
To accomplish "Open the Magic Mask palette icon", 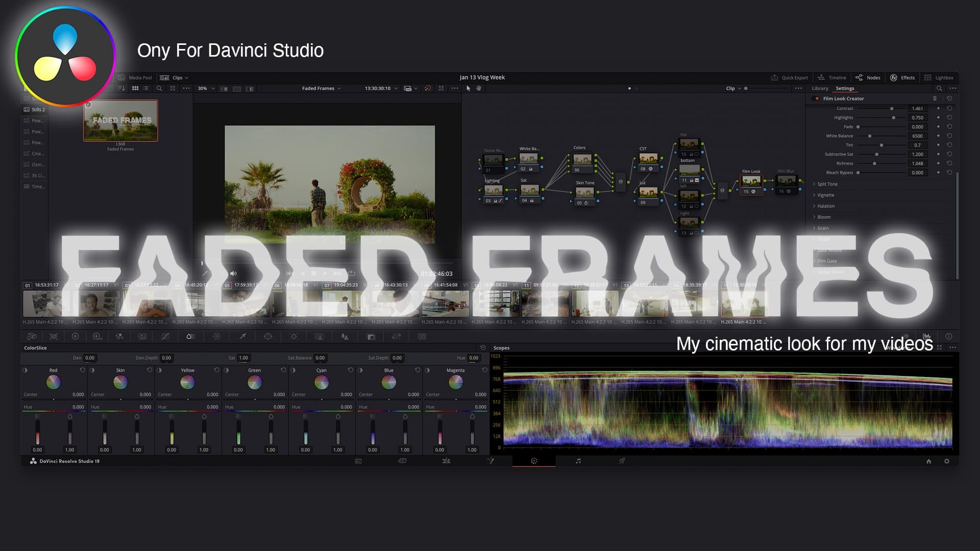I will (x=320, y=336).
